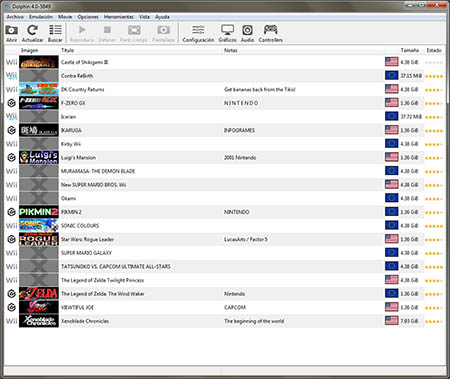
Task: Open the Herramientas menu
Action: point(119,17)
